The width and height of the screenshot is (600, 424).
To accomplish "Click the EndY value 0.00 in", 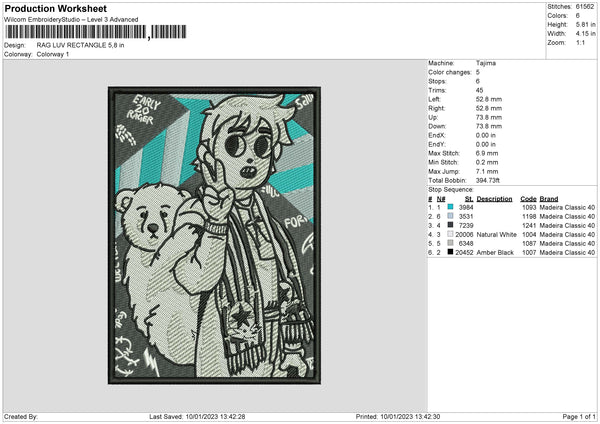I will 486,144.
